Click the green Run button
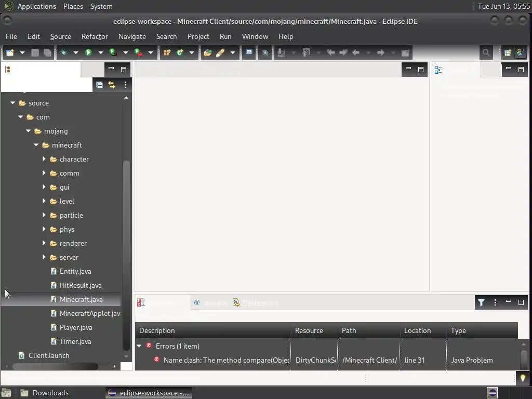Image resolution: width=532 pixels, height=399 pixels. tap(88, 52)
